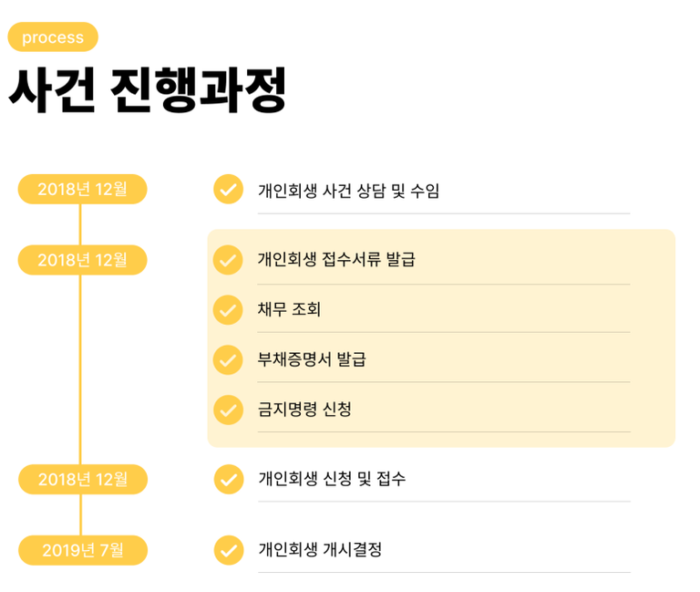
Task: Open the "개인회생 접수서류 발급" step
Action: (x=336, y=260)
